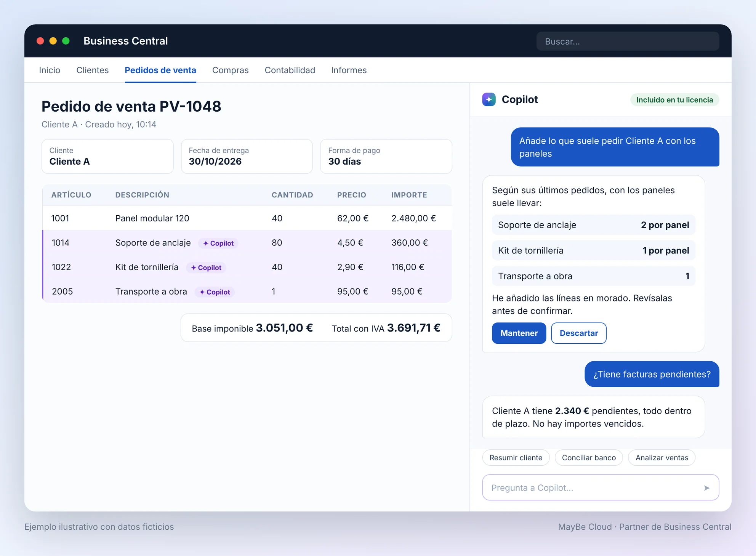Click the yellow minimize window dot
Image resolution: width=756 pixels, height=556 pixels.
click(x=53, y=41)
